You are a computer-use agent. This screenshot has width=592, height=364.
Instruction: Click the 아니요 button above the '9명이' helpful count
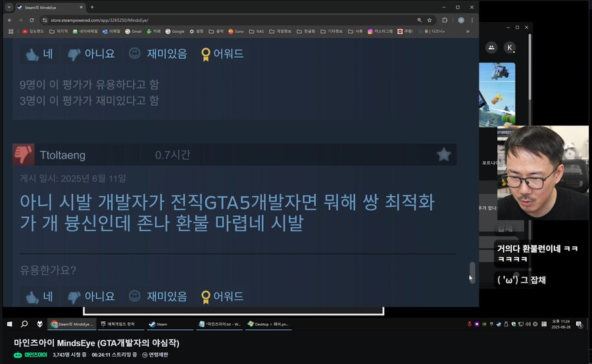click(91, 54)
